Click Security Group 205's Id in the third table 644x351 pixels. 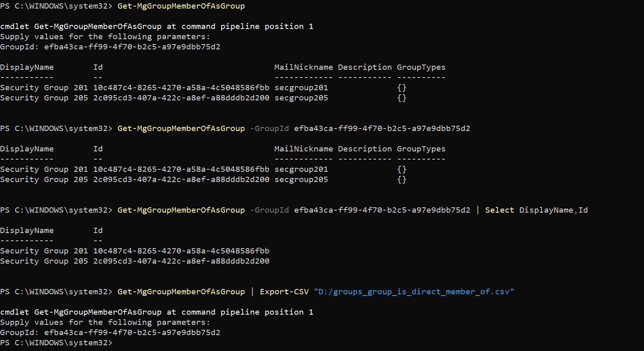[x=181, y=261]
